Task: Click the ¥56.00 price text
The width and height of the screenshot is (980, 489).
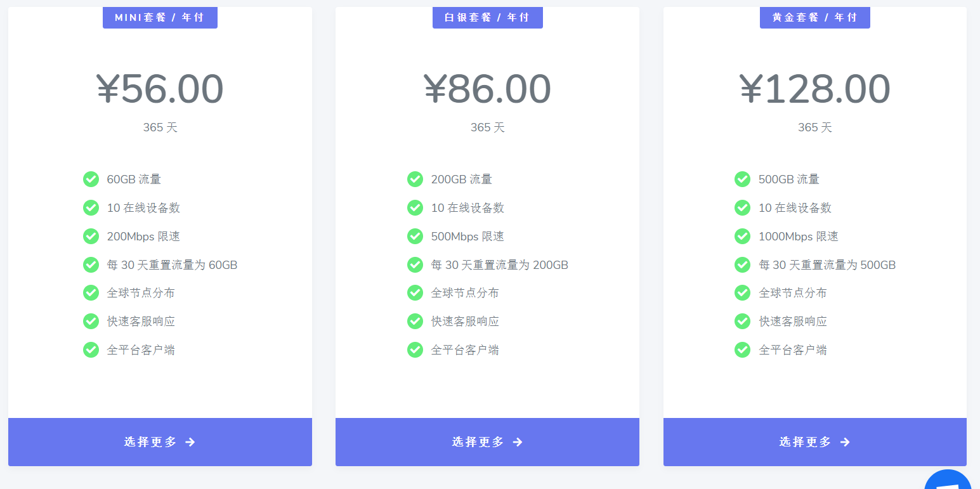Action: pyautogui.click(x=160, y=89)
